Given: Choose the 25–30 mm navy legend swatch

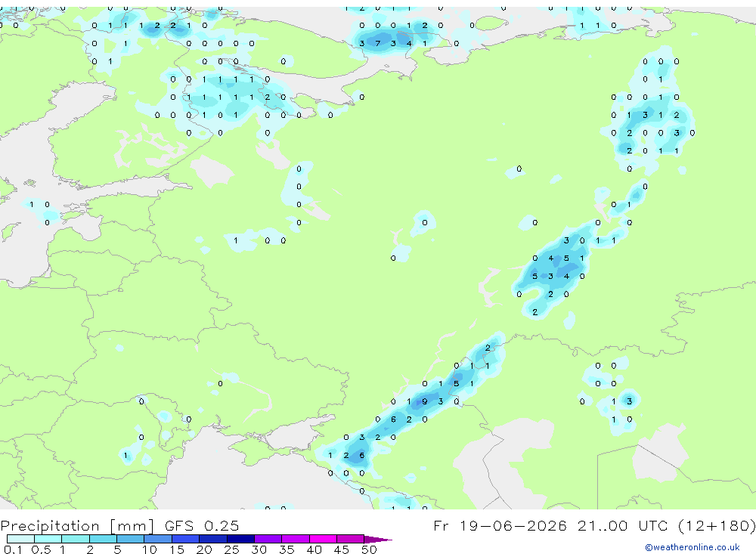Looking at the screenshot, I should (x=240, y=539).
